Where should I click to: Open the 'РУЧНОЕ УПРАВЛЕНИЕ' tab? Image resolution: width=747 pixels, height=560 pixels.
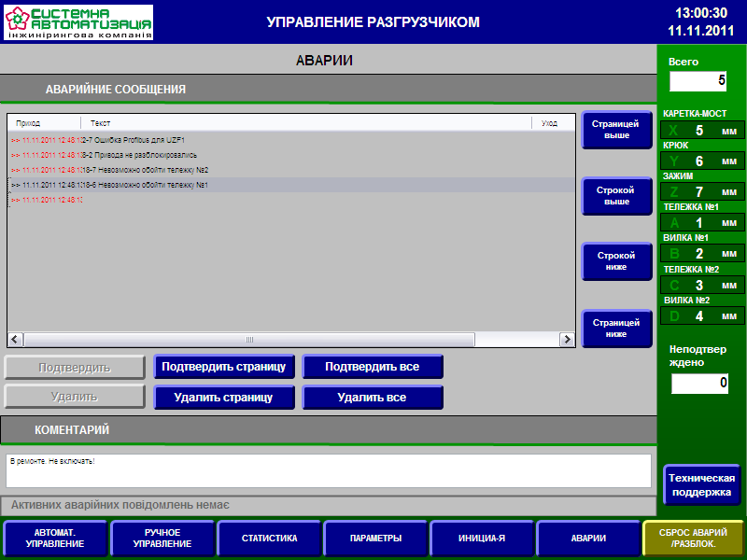[x=162, y=539]
